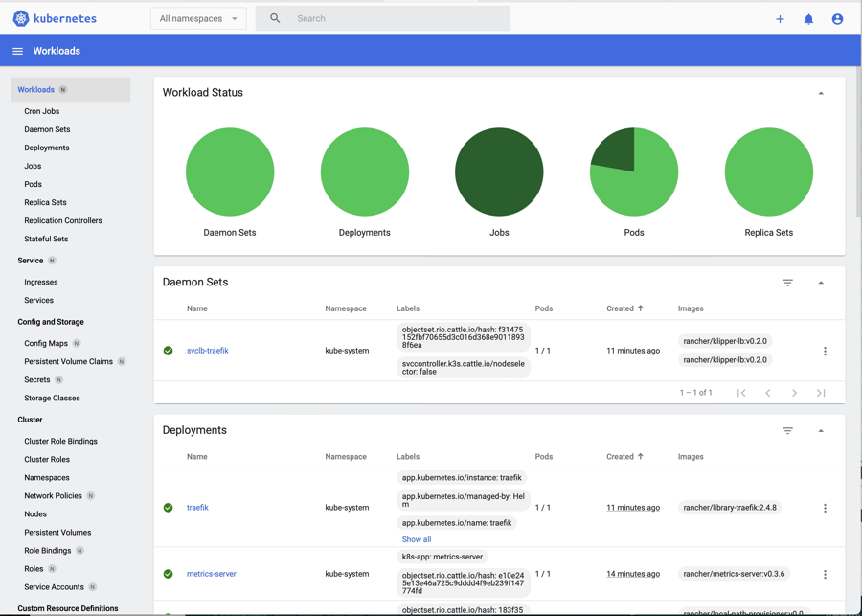862x616 pixels.
Task: Collapse the Daemon Sets card
Action: [x=821, y=283]
